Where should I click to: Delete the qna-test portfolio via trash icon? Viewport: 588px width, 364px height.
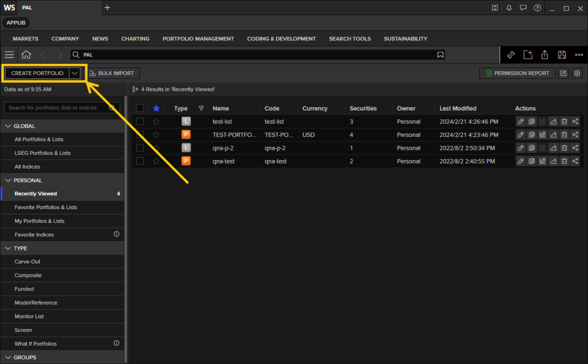click(x=564, y=161)
